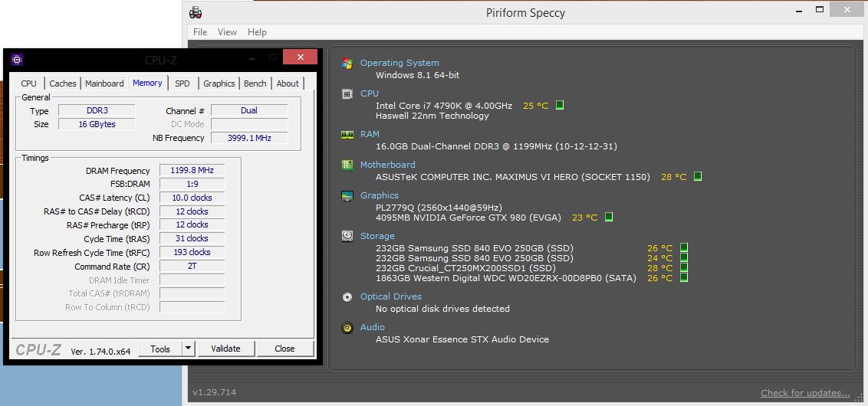Click the CAS# Latency 10.0 clocks field
The width and height of the screenshot is (868, 406).
[192, 198]
